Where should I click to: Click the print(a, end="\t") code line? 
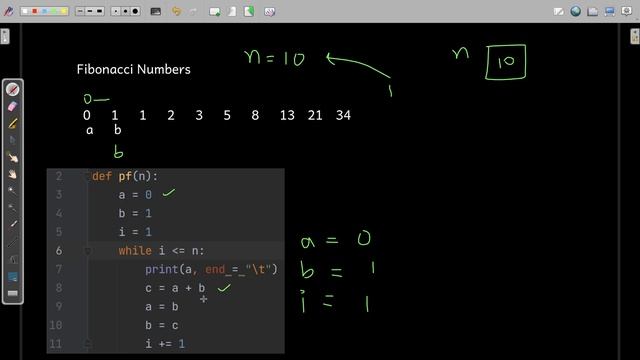click(211, 269)
